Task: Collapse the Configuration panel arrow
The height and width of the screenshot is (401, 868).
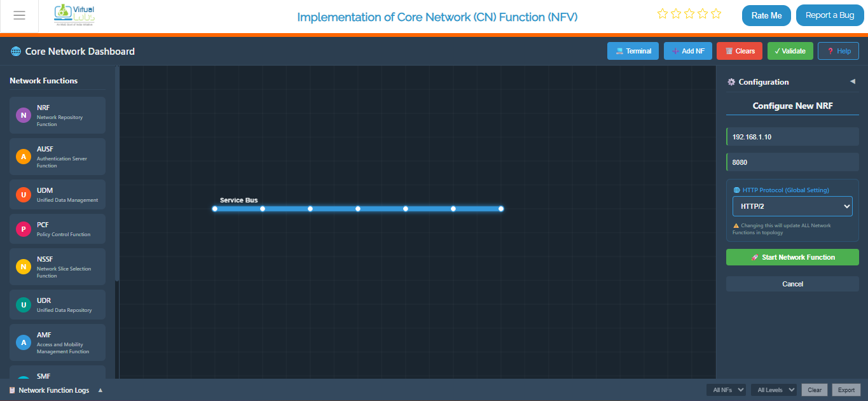Action: (853, 81)
